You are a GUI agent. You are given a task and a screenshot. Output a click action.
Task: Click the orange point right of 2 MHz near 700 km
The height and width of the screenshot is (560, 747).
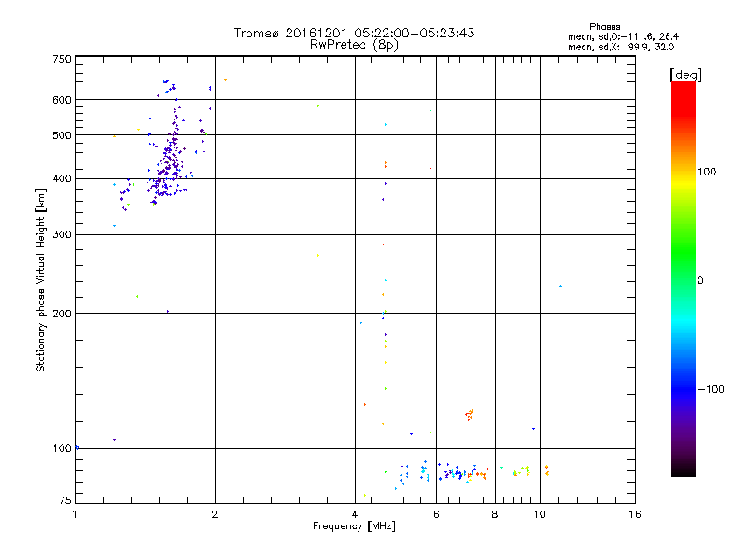[x=225, y=80]
